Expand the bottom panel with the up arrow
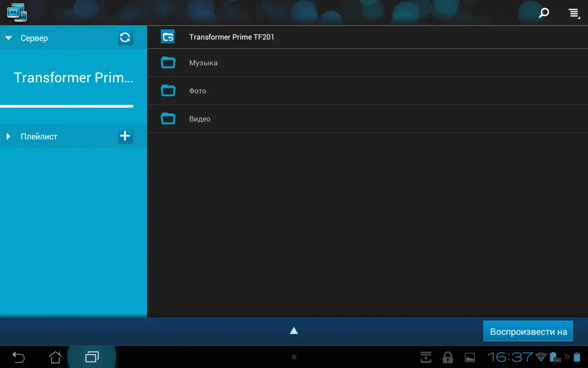 294,330
